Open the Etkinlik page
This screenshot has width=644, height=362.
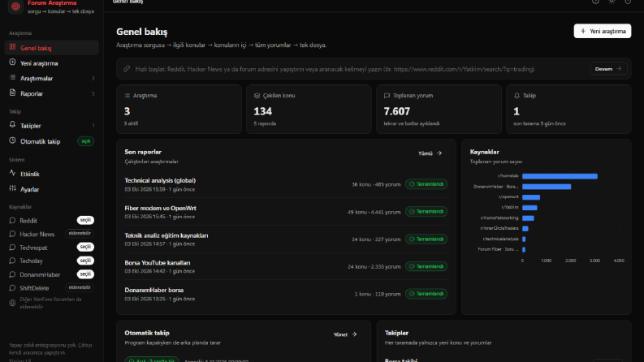coord(52,174)
